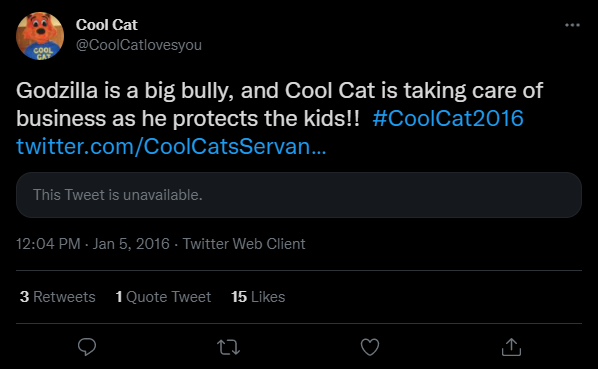Reply to the tweet via speech bubble icon

pos(87,347)
